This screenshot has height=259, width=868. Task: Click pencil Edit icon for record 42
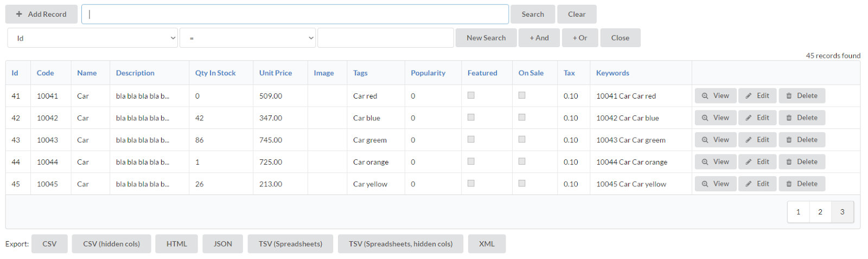point(748,118)
